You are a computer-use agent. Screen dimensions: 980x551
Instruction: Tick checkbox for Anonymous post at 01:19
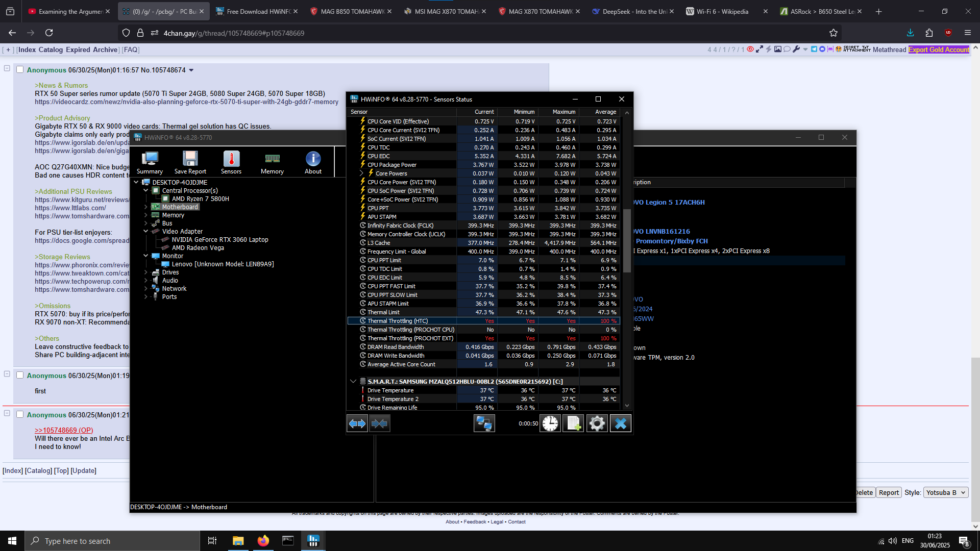(x=20, y=375)
